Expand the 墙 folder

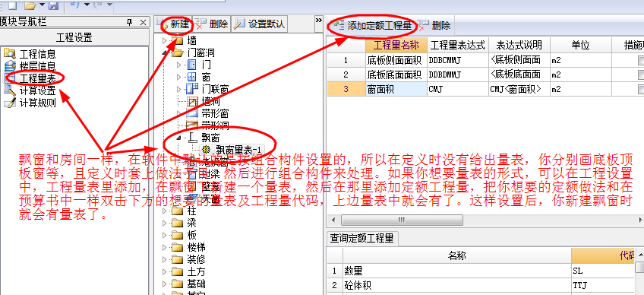coord(165,41)
